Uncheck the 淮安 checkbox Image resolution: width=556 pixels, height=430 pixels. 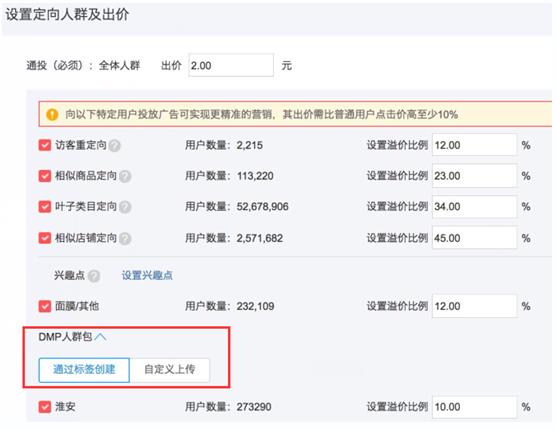pyautogui.click(x=45, y=407)
